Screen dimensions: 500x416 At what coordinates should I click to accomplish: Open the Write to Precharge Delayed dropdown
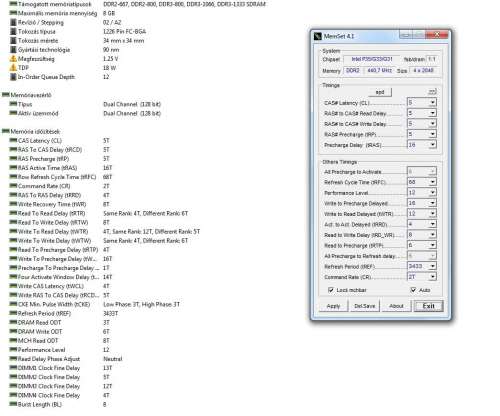click(x=432, y=203)
